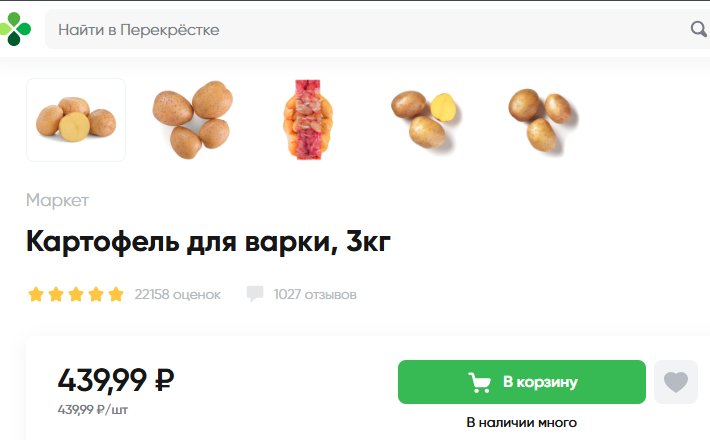Click the first rating star
Viewport: 710px width, 440px height.
point(36,294)
